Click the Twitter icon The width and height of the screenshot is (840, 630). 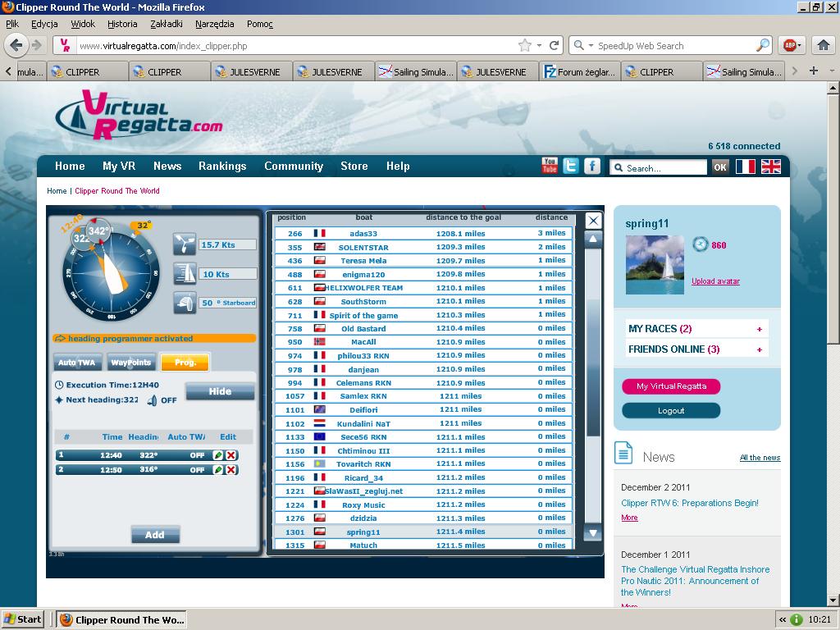tap(571, 166)
